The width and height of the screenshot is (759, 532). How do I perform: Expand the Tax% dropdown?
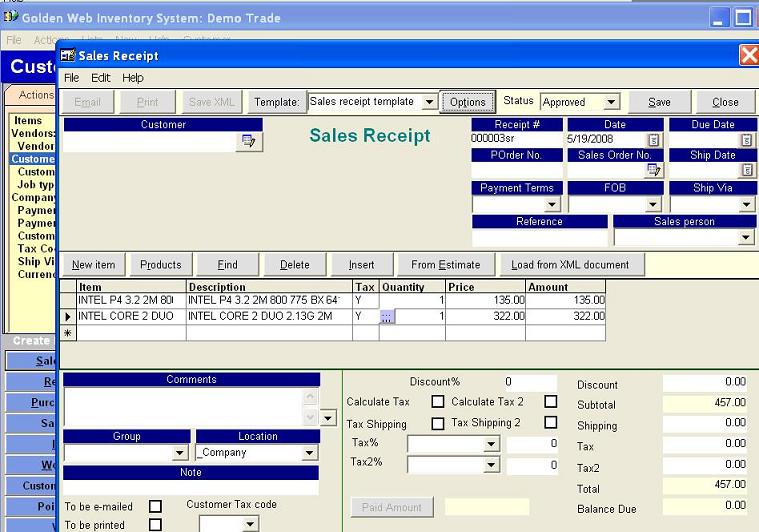491,444
